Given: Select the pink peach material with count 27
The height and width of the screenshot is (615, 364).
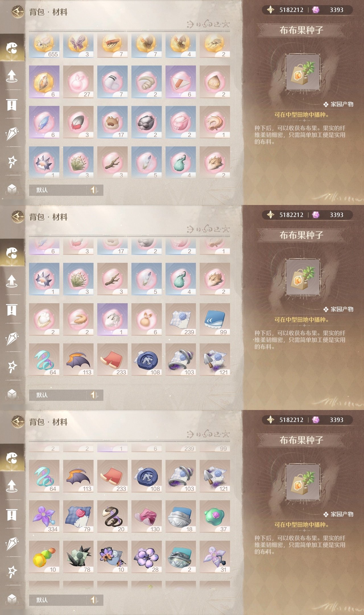Looking at the screenshot, I should (x=78, y=82).
